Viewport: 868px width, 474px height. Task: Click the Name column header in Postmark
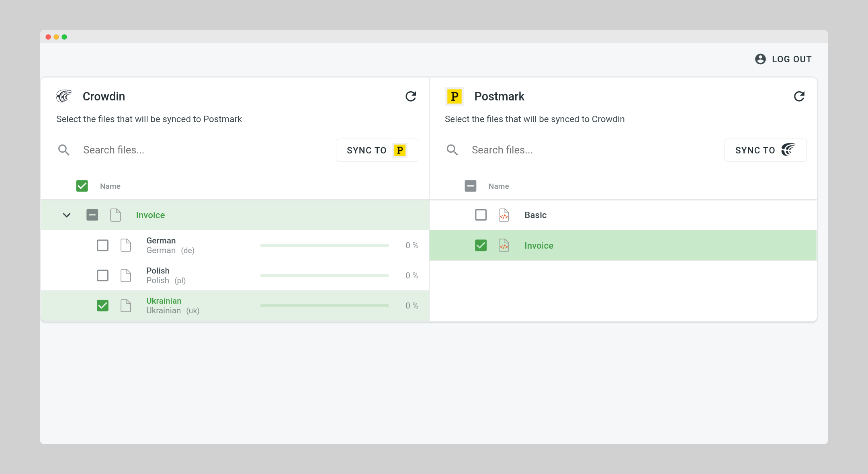coord(499,186)
